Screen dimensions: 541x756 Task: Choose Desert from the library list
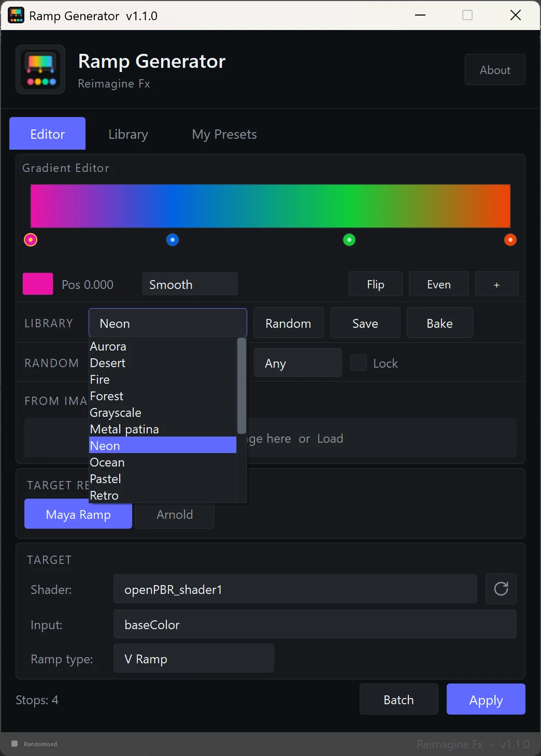(163, 363)
